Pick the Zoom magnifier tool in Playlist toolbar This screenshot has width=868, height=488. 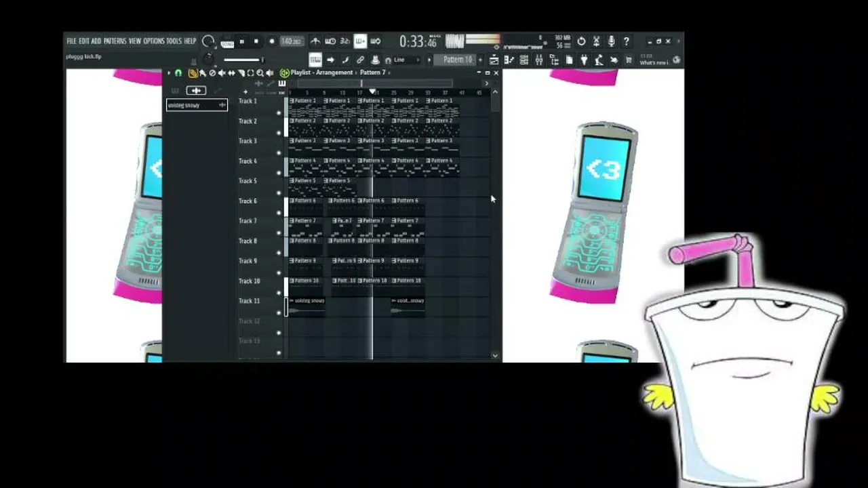(x=260, y=73)
